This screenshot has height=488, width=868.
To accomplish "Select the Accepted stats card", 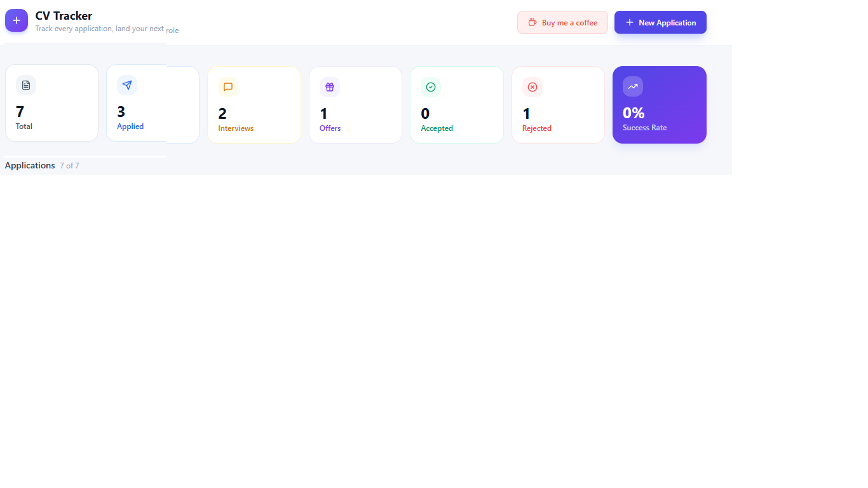I will 456,104.
